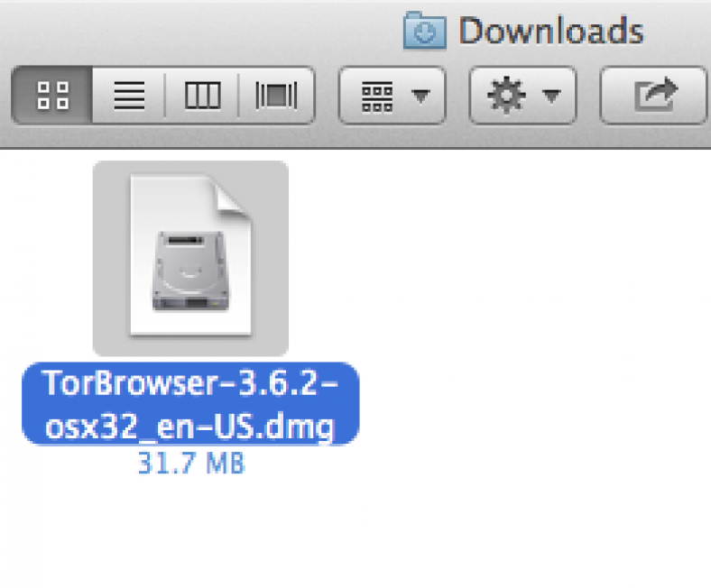Click the folded page corner of dmg icon
The image size is (711, 588).
(x=233, y=198)
